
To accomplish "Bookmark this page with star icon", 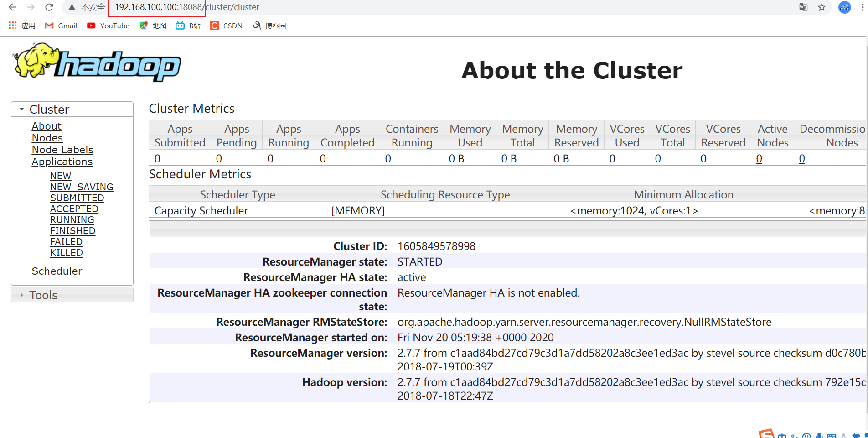I will point(821,7).
